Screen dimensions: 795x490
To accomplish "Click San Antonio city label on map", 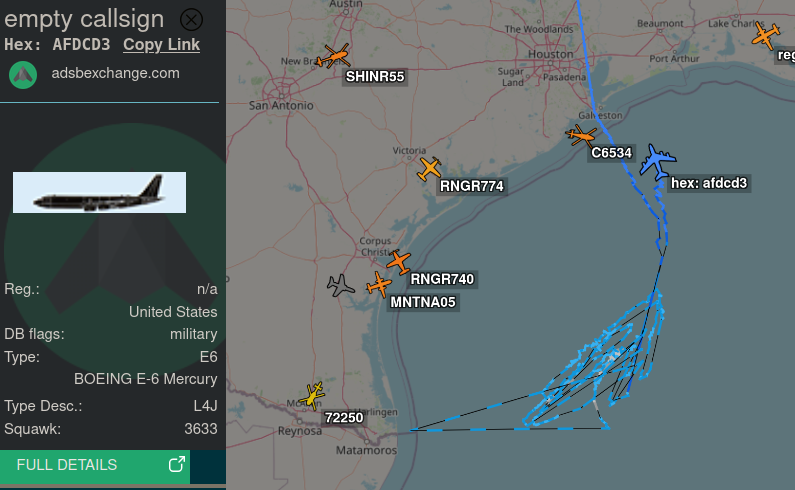I will 281,106.
